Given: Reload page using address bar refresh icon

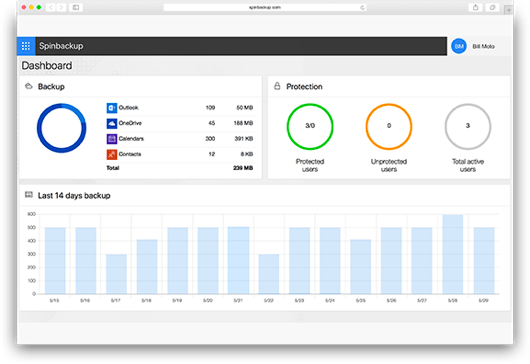Looking at the screenshot, I should tap(362, 7).
